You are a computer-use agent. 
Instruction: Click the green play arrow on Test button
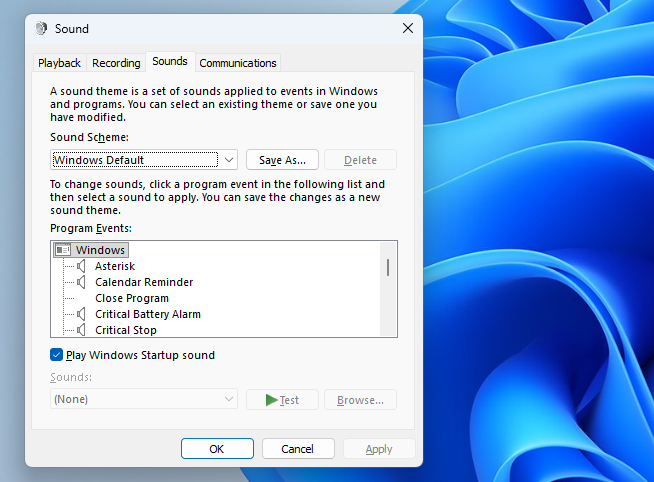coord(272,400)
